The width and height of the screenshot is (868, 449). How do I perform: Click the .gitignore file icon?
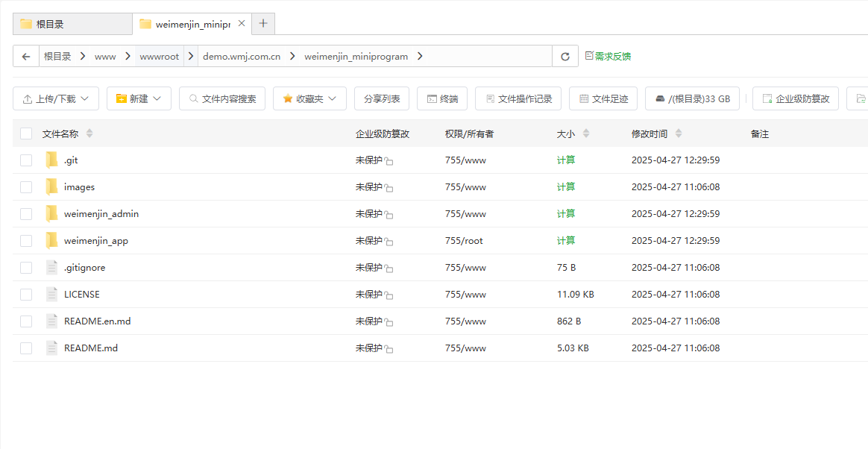coord(52,268)
